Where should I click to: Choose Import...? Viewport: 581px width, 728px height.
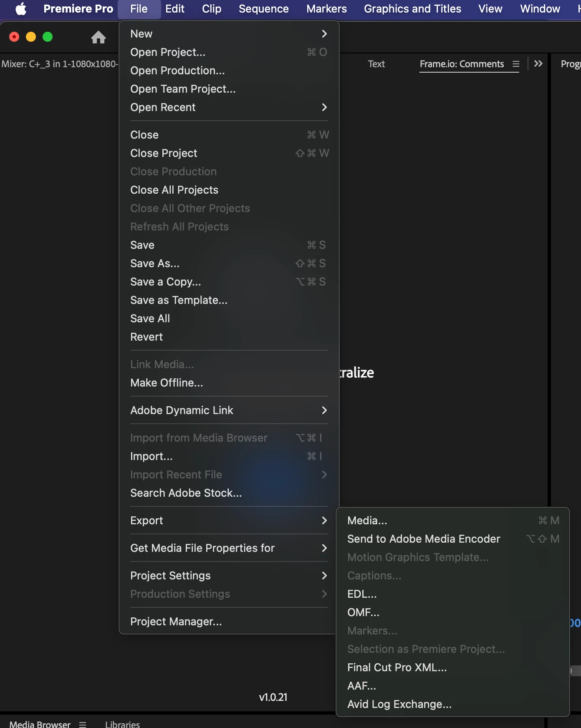(x=229, y=456)
